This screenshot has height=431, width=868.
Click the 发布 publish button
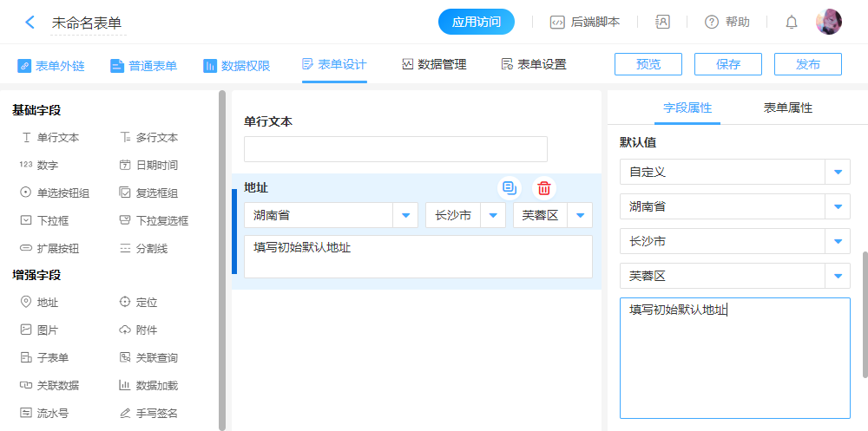[x=807, y=64]
